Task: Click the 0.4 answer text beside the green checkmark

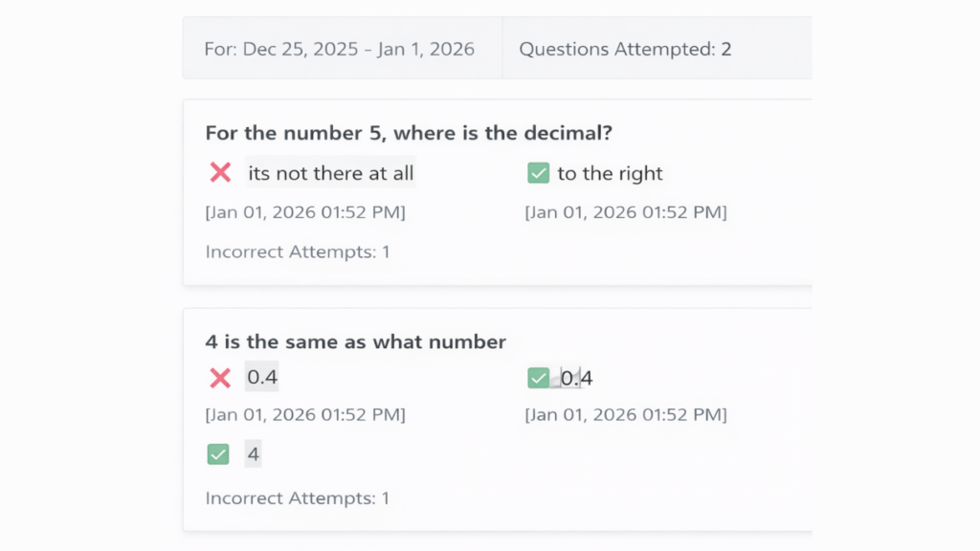Action: click(x=576, y=378)
